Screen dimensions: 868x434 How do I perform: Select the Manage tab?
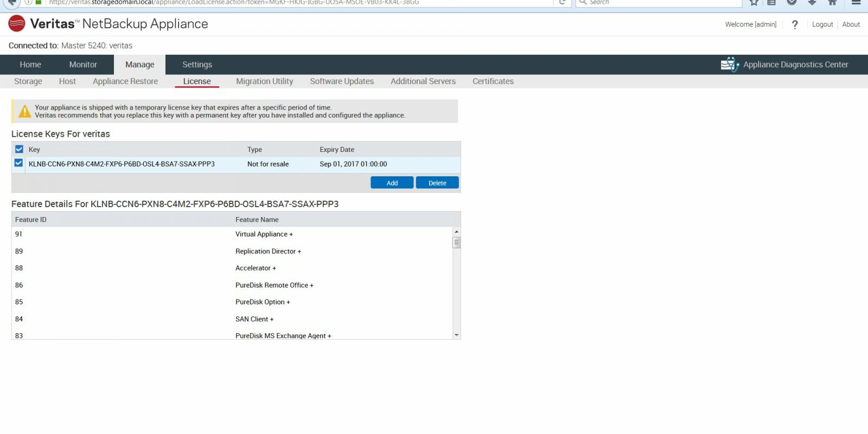click(139, 65)
